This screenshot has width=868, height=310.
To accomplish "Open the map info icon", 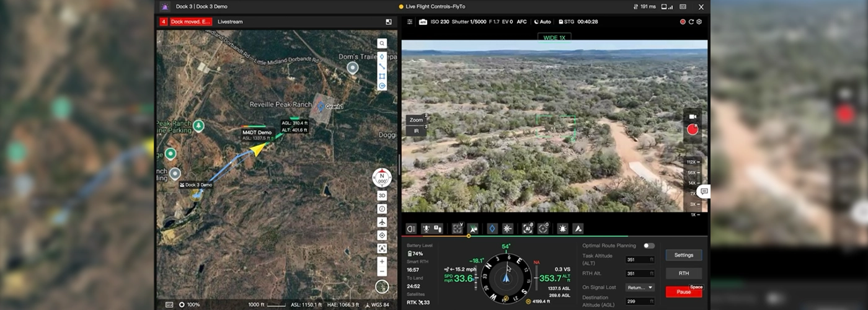I will coord(382,208).
